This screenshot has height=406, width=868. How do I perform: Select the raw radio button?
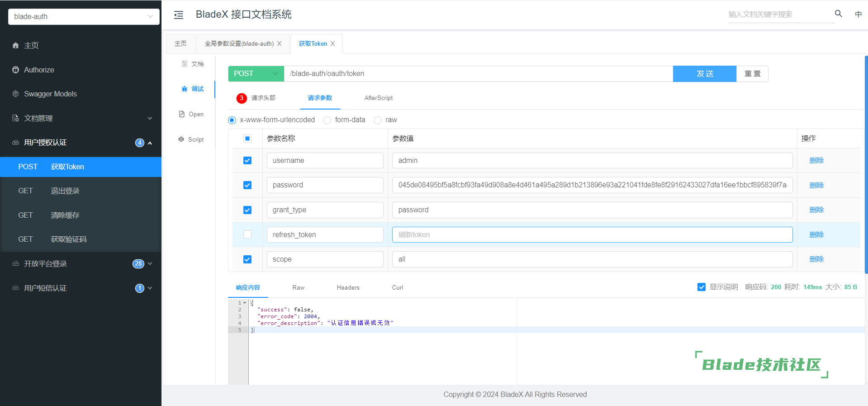pyautogui.click(x=377, y=120)
